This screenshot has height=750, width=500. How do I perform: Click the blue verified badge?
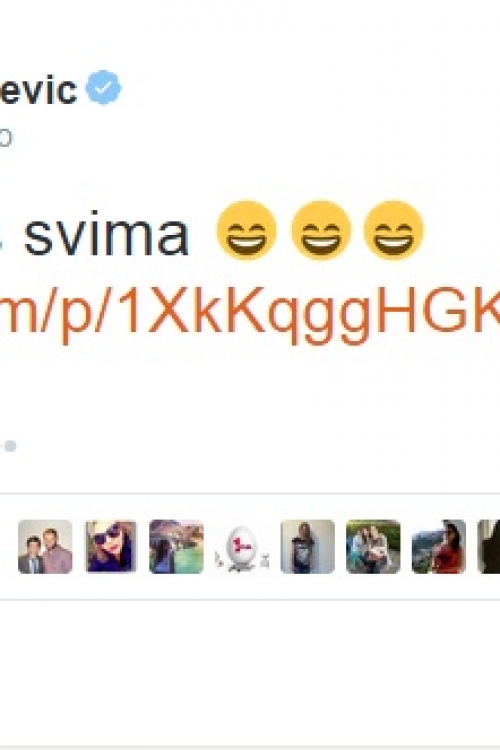(103, 87)
